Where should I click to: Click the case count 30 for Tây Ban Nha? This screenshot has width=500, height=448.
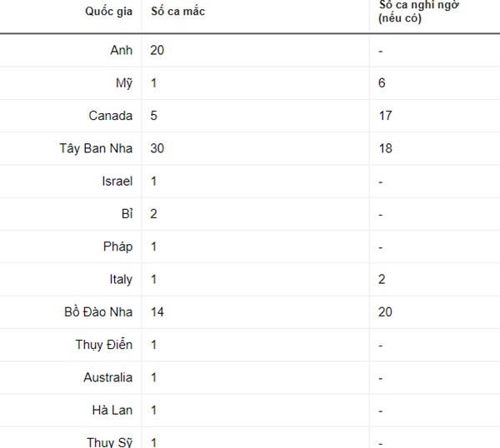157,148
